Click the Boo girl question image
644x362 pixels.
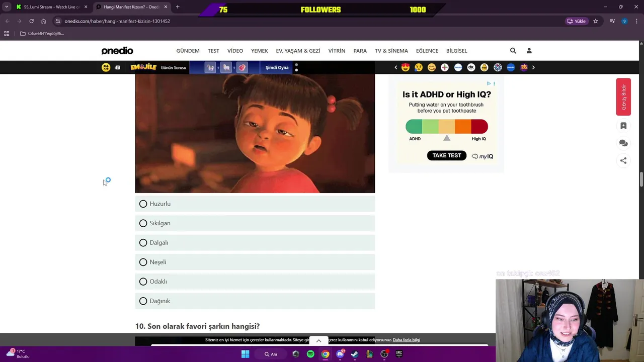pos(255,134)
